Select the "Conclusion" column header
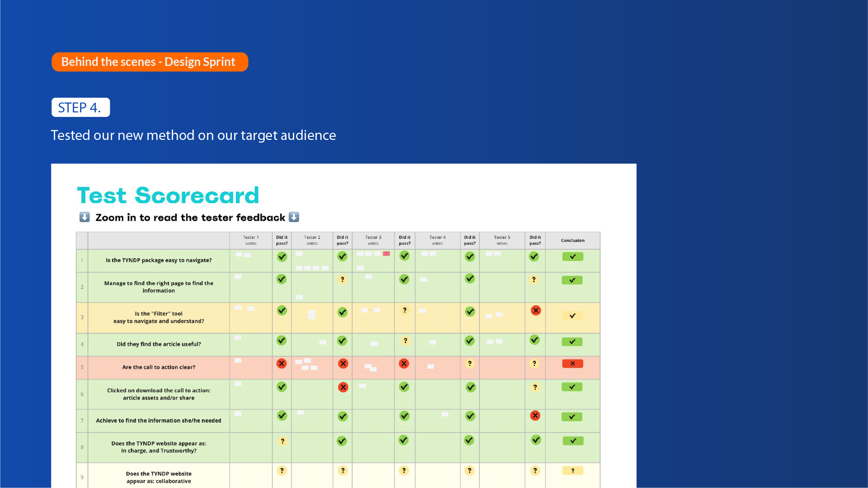Viewport: 868px width, 488px height. point(572,241)
